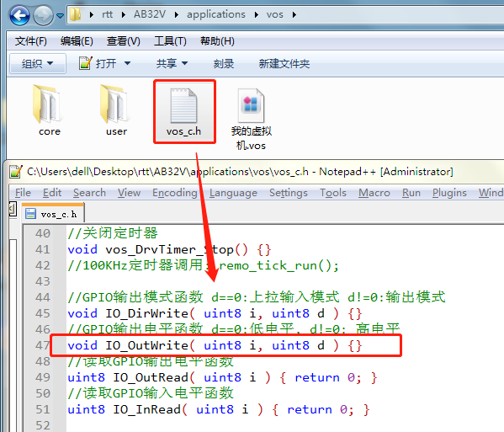Click the comment //关闭定时器 on line 40
The height and width of the screenshot is (432, 504).
[113, 233]
